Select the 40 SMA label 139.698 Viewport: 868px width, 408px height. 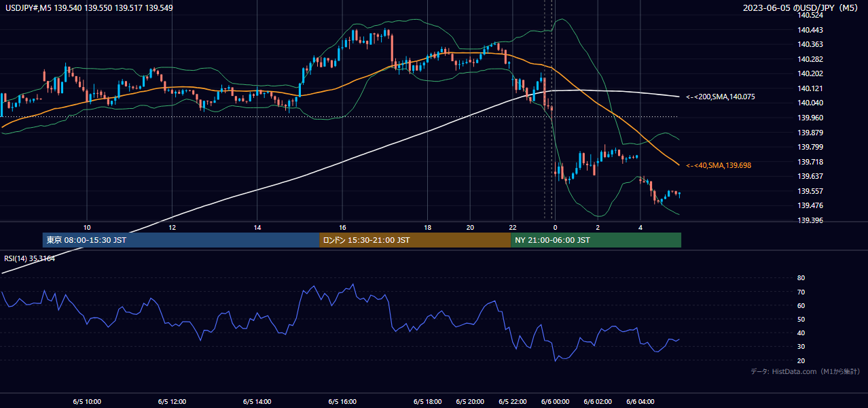[x=719, y=165]
